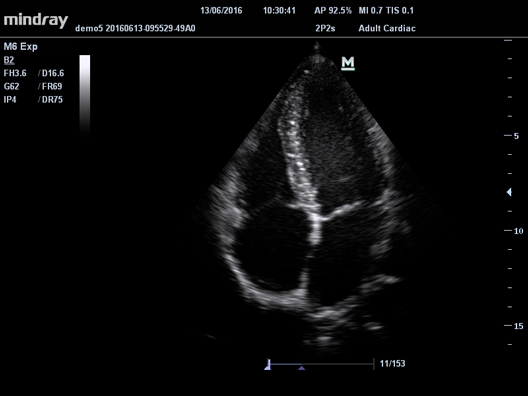Click the cine loop end marker
Image resolution: width=528 pixels, height=396 pixels.
(x=374, y=364)
